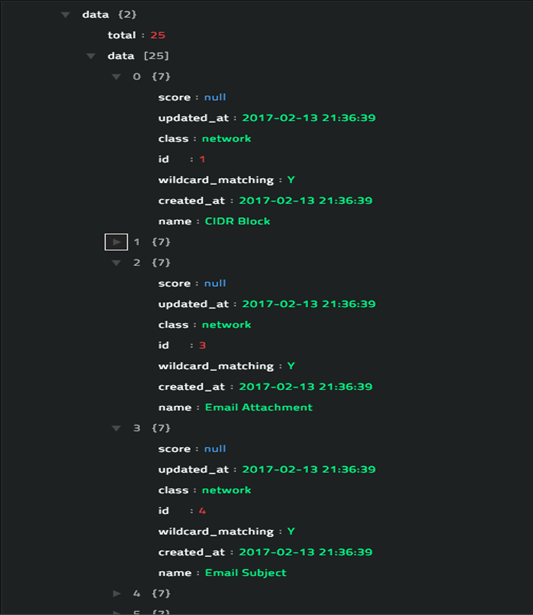Viewport: 533px width, 615px height.
Task: Expand item 4 {7}
Action: 116,593
